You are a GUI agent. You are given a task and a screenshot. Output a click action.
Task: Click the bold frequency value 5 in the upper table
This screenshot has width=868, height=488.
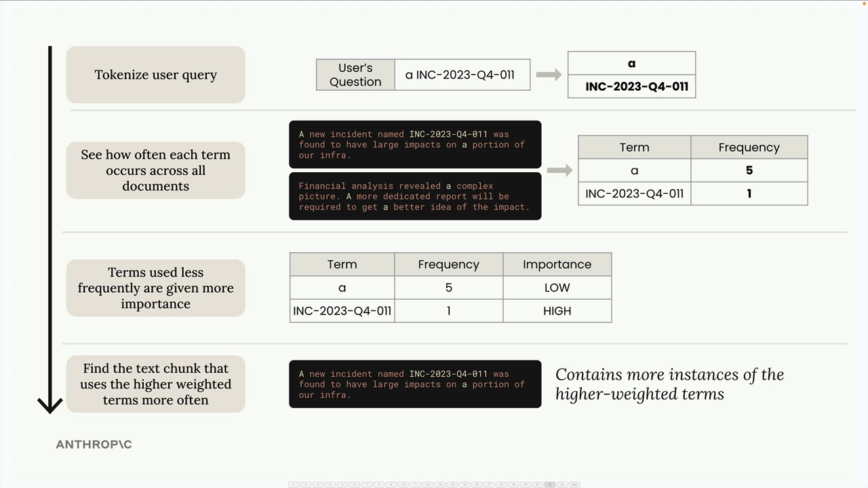(749, 171)
